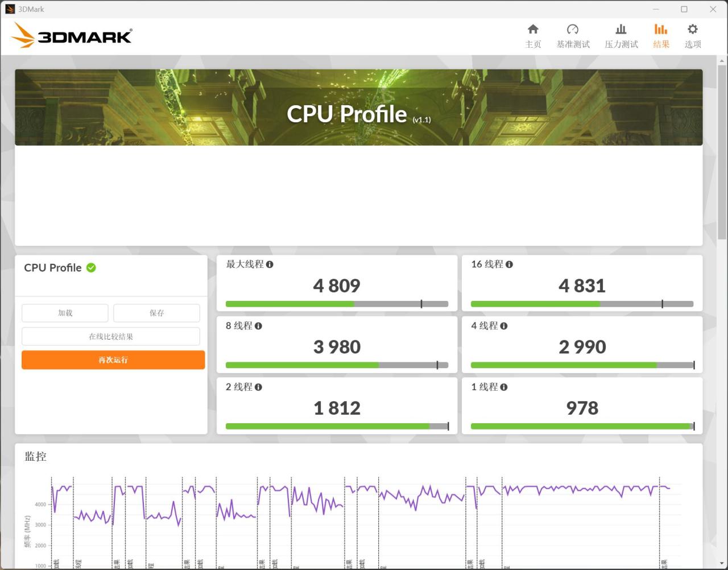728x570 pixels.
Task: Select the 2 990 score value
Action: pyautogui.click(x=582, y=347)
